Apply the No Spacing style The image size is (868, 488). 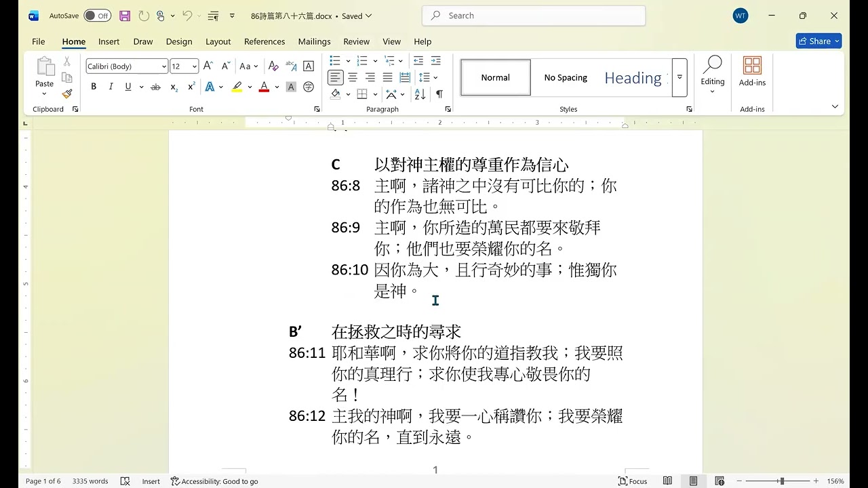pyautogui.click(x=566, y=77)
